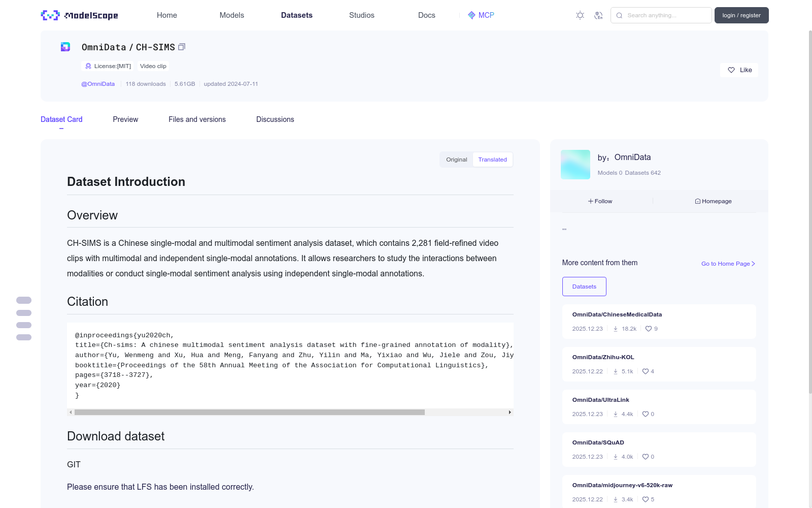
Task: Click the download icon on midjourney-v6-520k-raw card
Action: coord(616,499)
